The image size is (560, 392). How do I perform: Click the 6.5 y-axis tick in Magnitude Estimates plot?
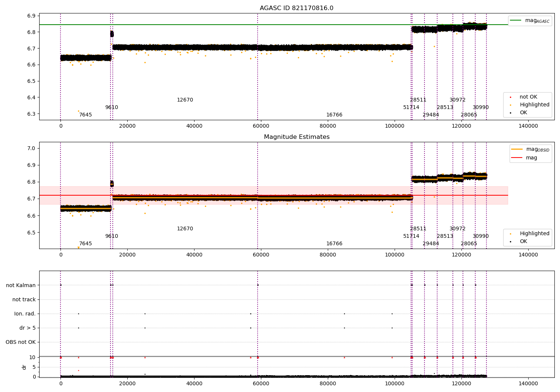click(31, 233)
